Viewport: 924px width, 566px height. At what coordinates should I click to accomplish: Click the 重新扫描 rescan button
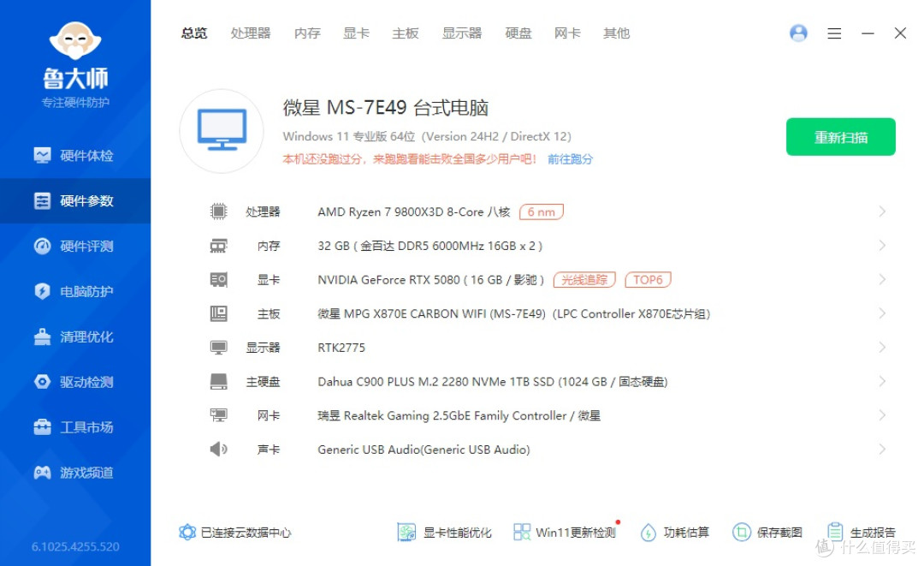(x=841, y=137)
